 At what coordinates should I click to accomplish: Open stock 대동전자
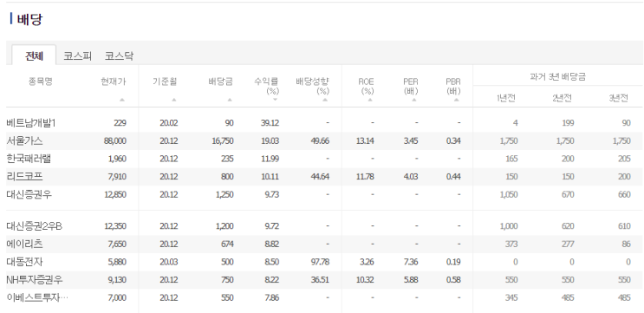(24, 262)
